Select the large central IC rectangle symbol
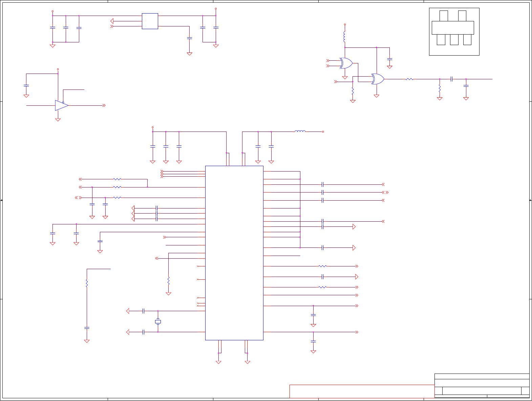Screen dimensions: 532x401 coord(234,253)
